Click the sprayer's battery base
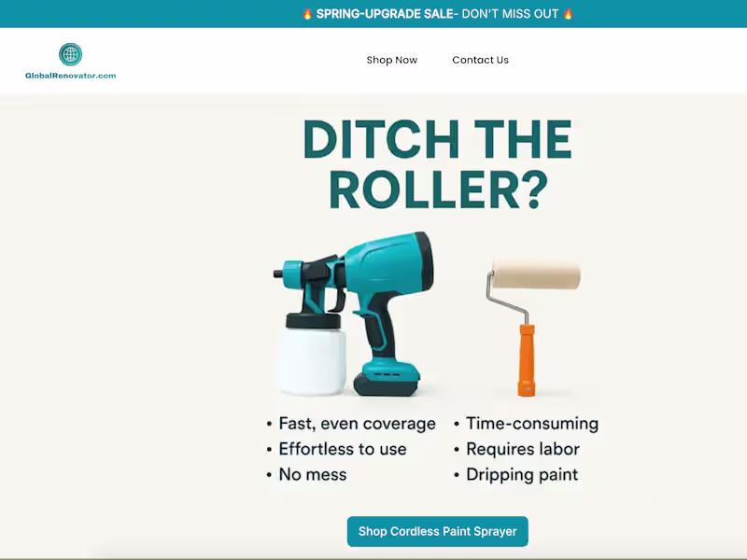This screenshot has height=560, width=747. [x=387, y=380]
